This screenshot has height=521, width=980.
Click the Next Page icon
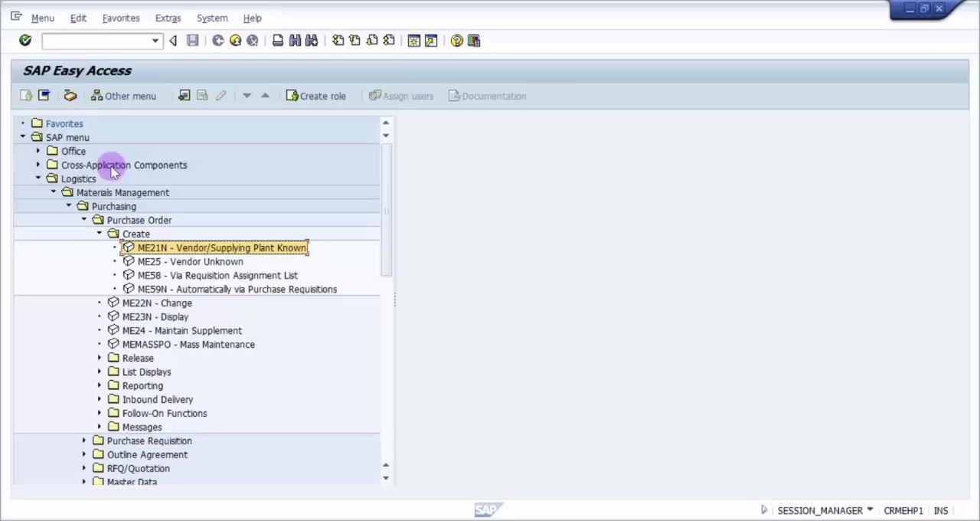point(372,41)
